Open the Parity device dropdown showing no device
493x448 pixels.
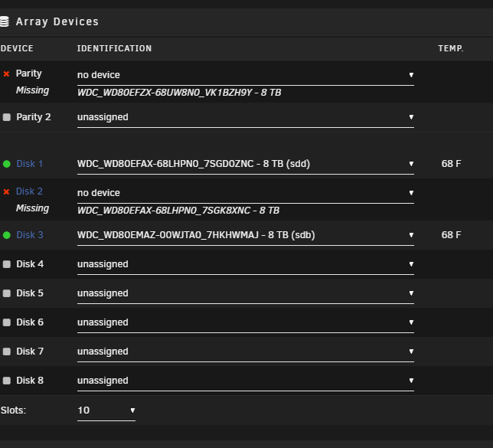(246, 75)
